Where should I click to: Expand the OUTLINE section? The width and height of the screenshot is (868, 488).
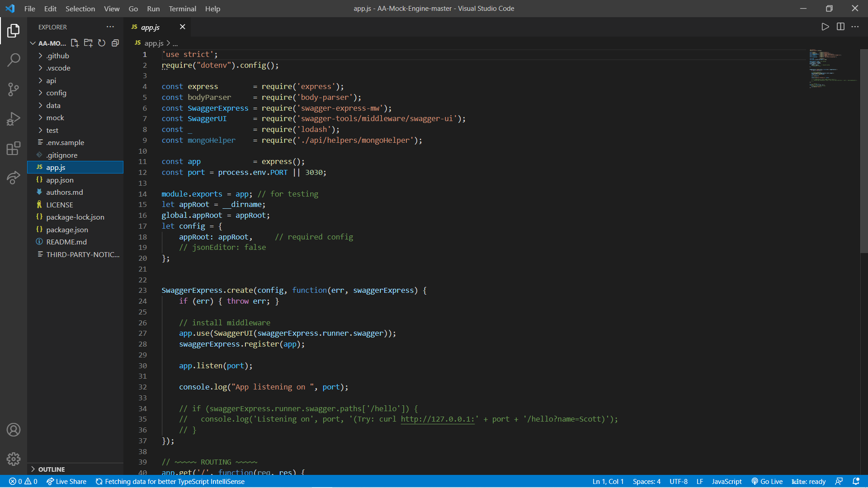pos(51,469)
